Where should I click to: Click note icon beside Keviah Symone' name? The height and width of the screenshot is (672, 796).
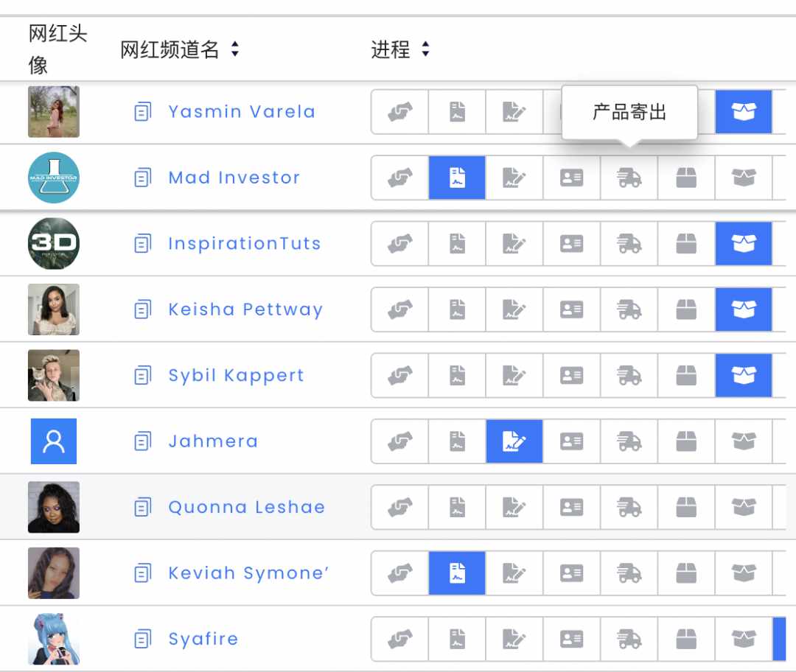tap(143, 573)
